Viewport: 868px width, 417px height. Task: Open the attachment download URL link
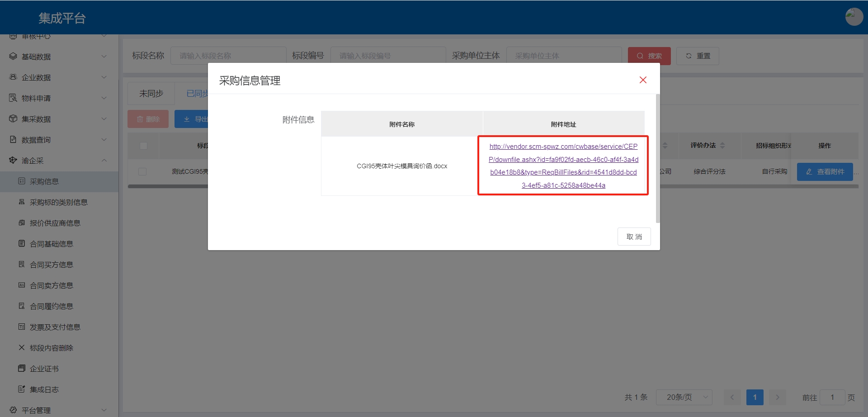[563, 166]
